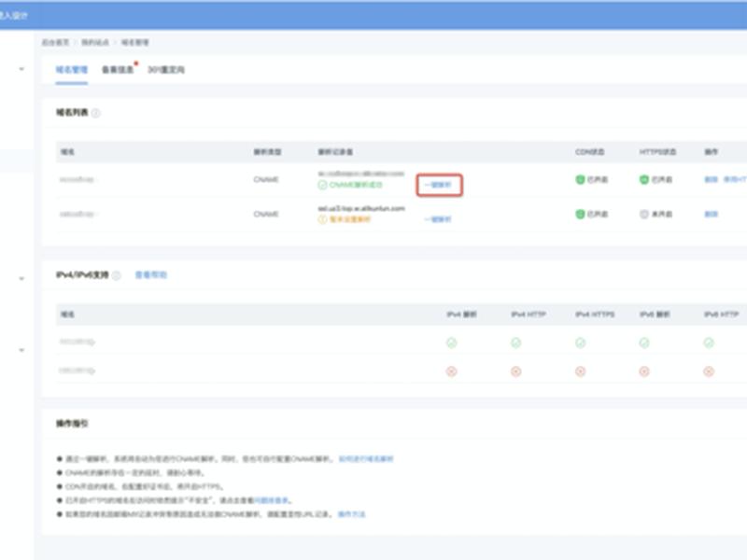Screen dimensions: 747x560
Task: Switch to the 备案信息 tab
Action: coord(118,69)
